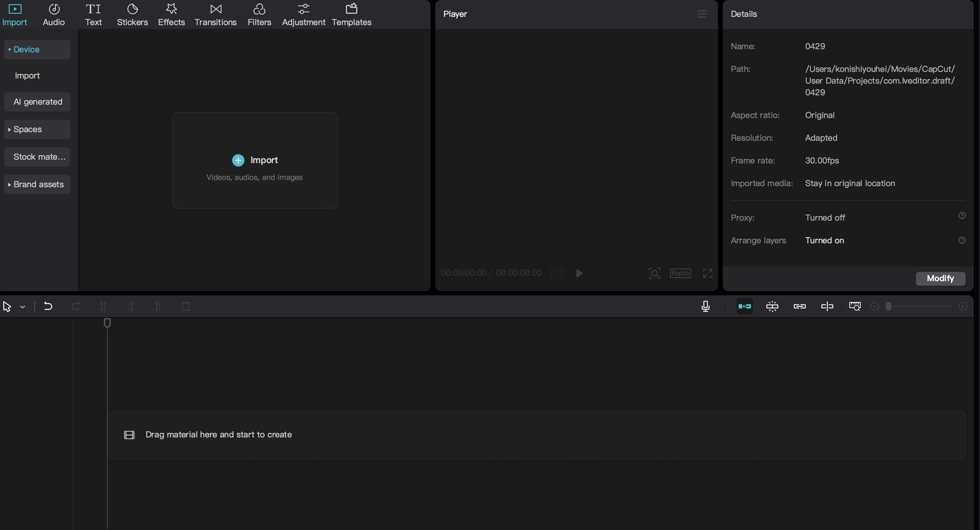Toggle the player grid compare icon
The width and height of the screenshot is (980, 530).
tap(557, 273)
